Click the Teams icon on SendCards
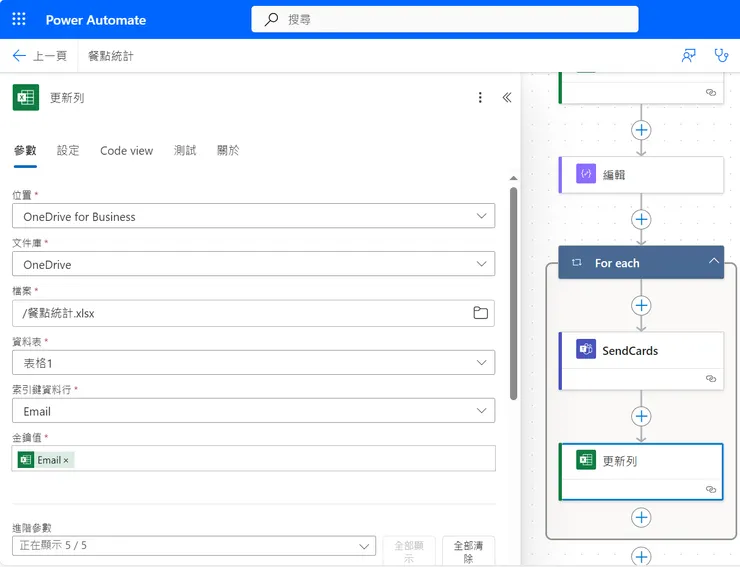 tap(586, 349)
